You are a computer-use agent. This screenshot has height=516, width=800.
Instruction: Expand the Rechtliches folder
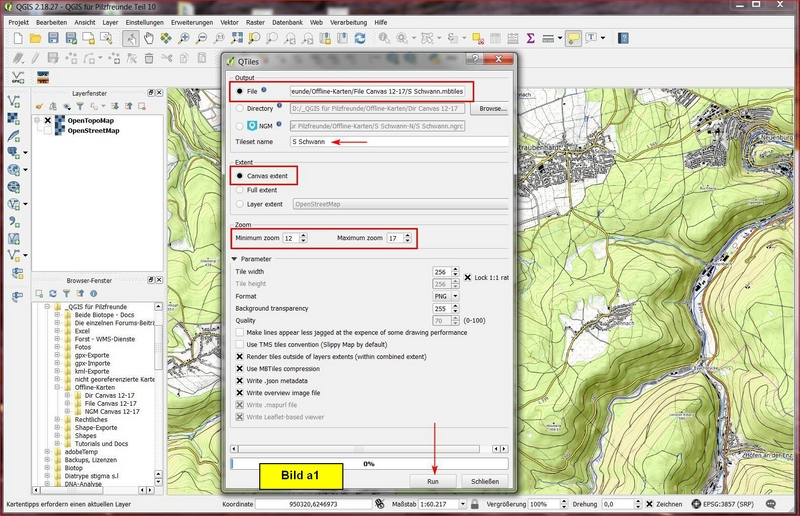(57, 420)
